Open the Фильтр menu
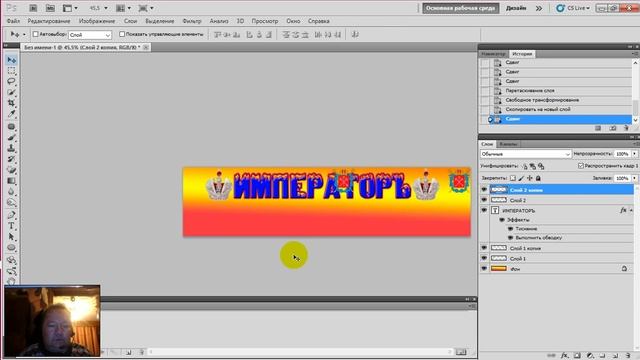 click(x=191, y=21)
